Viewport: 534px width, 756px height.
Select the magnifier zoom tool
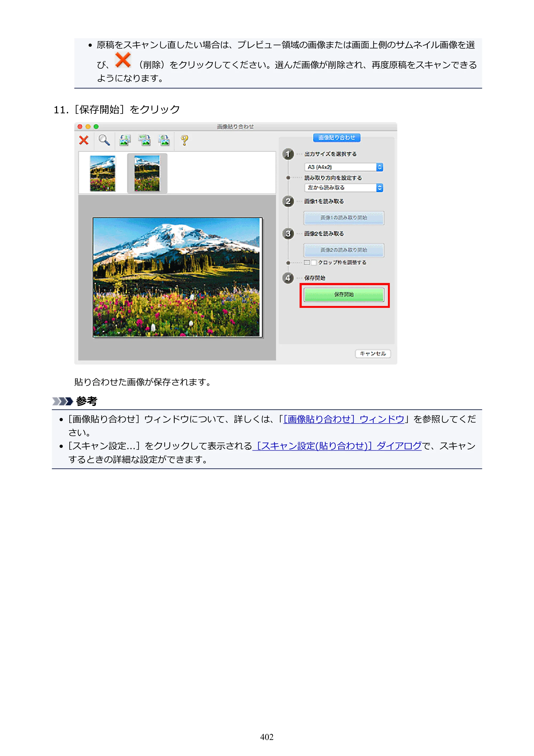point(104,140)
